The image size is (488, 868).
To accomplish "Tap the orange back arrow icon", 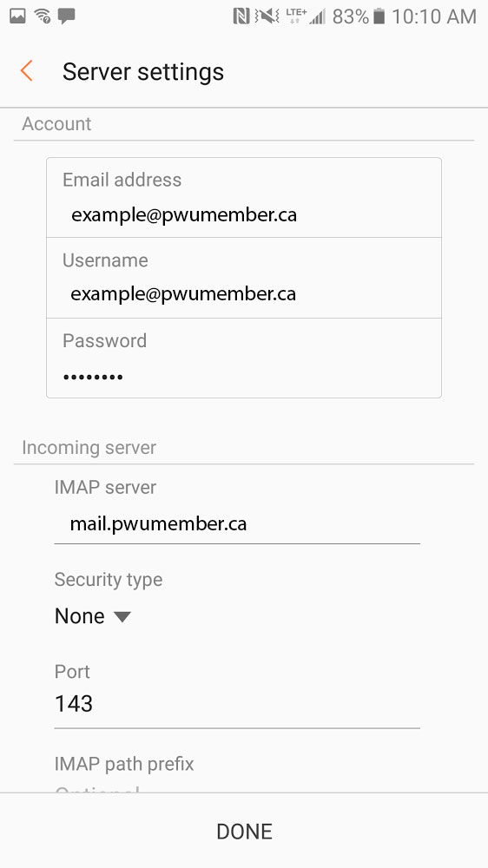I will point(26,71).
